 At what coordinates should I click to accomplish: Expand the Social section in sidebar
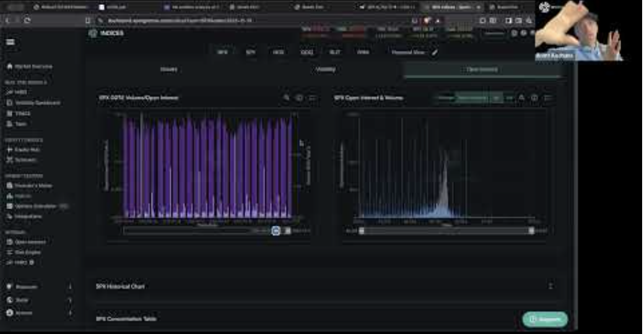(x=38, y=300)
